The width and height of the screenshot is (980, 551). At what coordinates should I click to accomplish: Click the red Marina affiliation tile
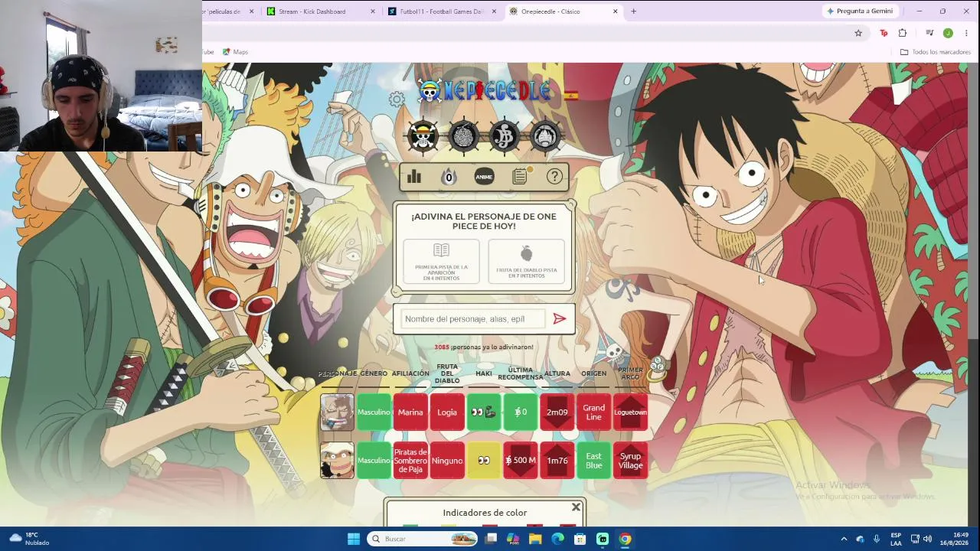pos(410,412)
